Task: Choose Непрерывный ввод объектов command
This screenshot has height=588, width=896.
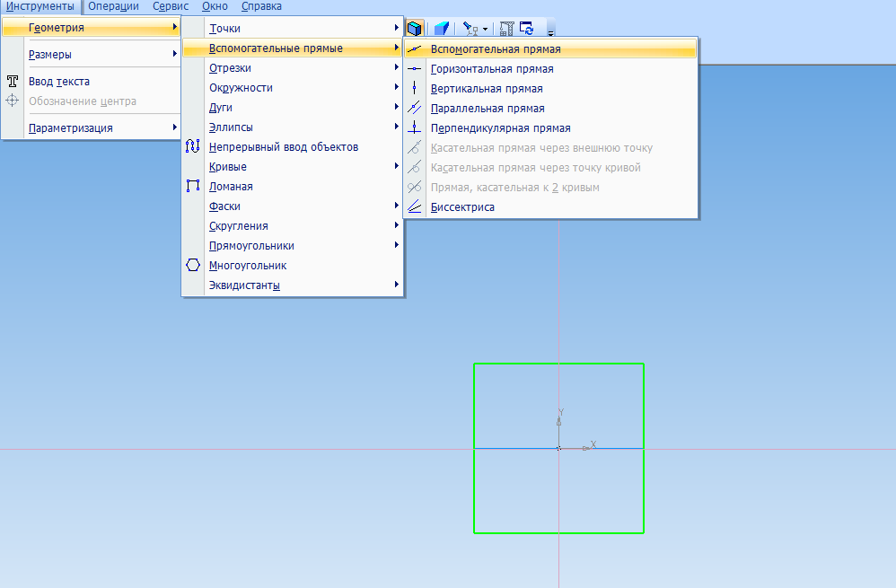Action: [293, 147]
